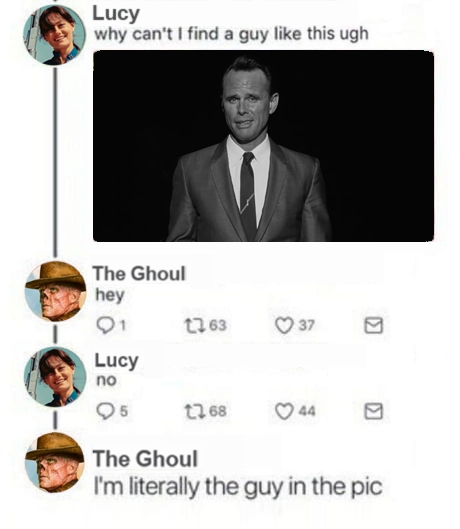460x529 pixels.
Task: Open Lucy's profile name on the first tweet
Action: (x=116, y=14)
